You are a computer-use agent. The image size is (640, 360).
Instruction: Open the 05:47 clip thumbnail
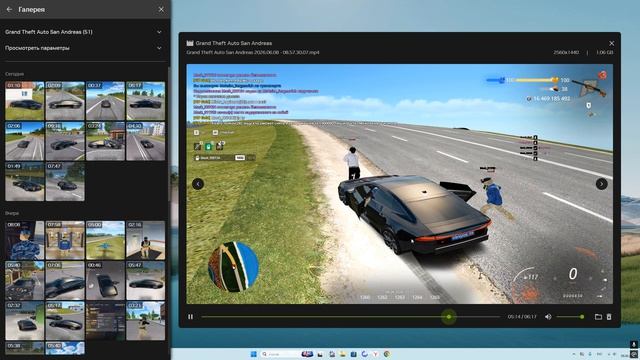point(146,281)
